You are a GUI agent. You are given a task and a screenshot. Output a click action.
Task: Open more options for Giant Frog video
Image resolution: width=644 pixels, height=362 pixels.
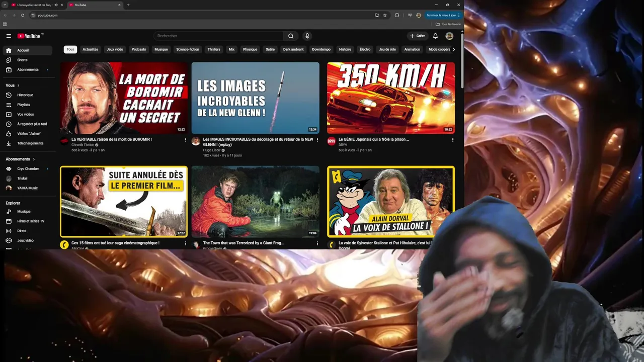coord(317,243)
